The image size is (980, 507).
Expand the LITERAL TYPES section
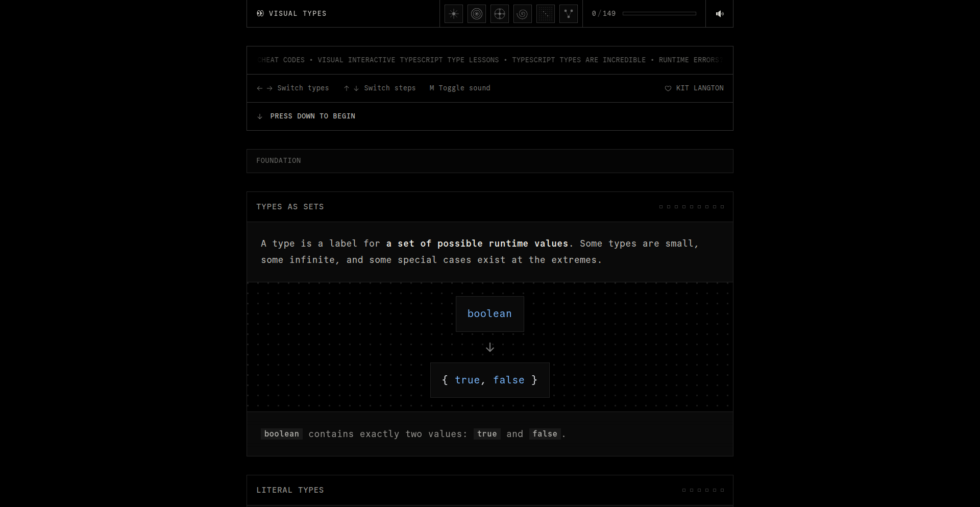pyautogui.click(x=489, y=490)
